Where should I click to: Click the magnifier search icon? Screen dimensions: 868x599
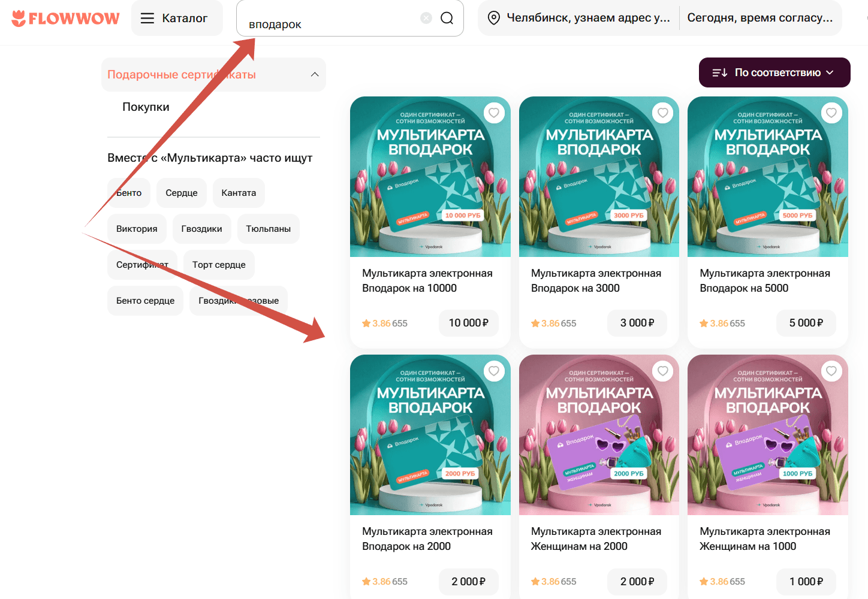pyautogui.click(x=447, y=18)
